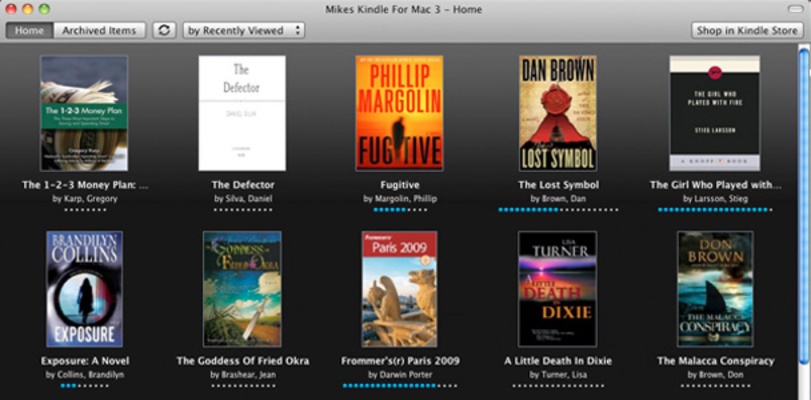Click author text 'by Larsson, Stieg'
Viewport: 811px width, 400px height.
click(x=715, y=199)
